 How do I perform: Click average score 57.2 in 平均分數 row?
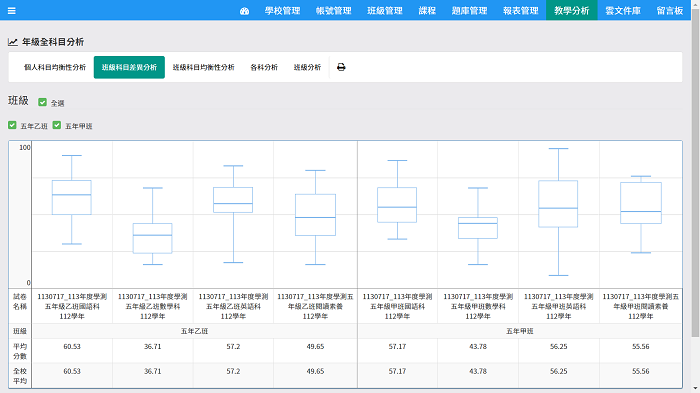[x=233, y=347]
